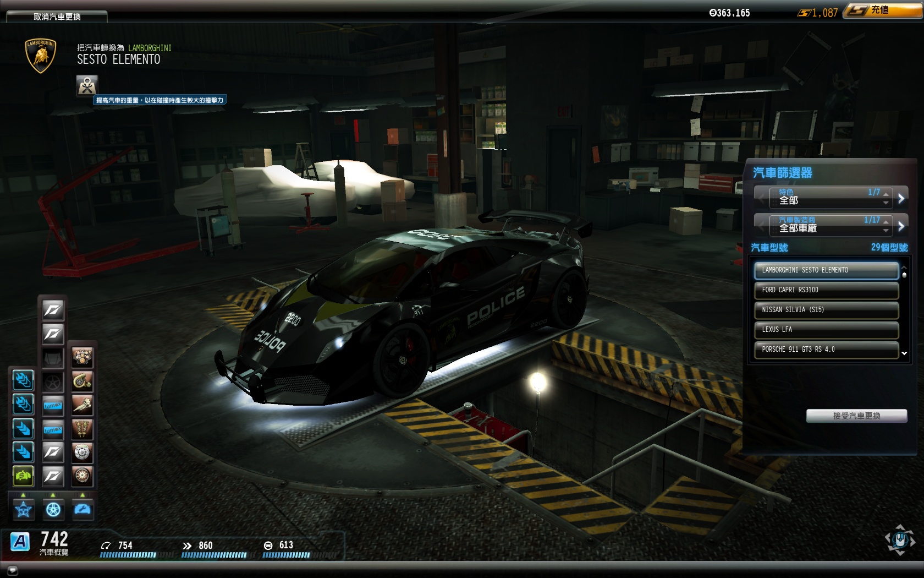Click 接受汽車更換 accept button
Viewport: 924px width, 578px height.
[x=856, y=416]
